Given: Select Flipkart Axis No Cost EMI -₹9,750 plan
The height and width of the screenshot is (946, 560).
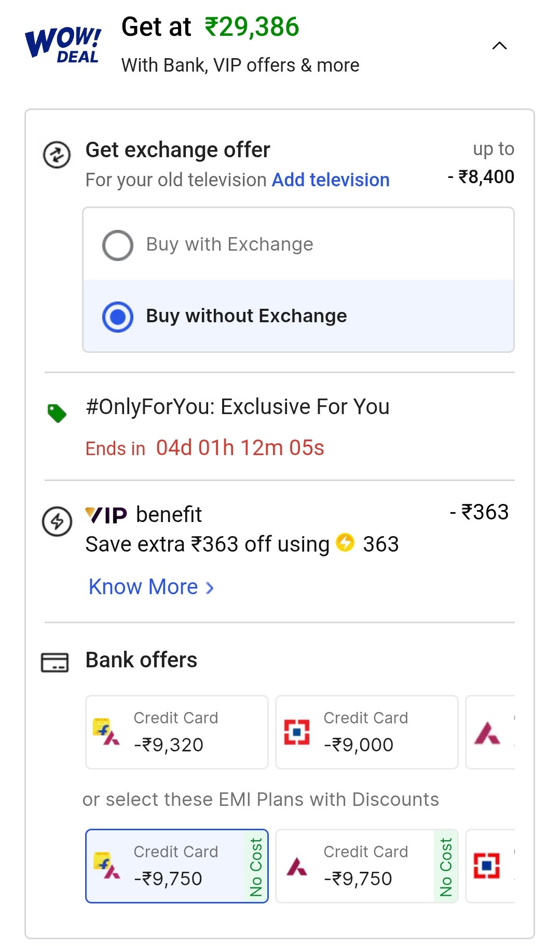Looking at the screenshot, I should (x=177, y=866).
